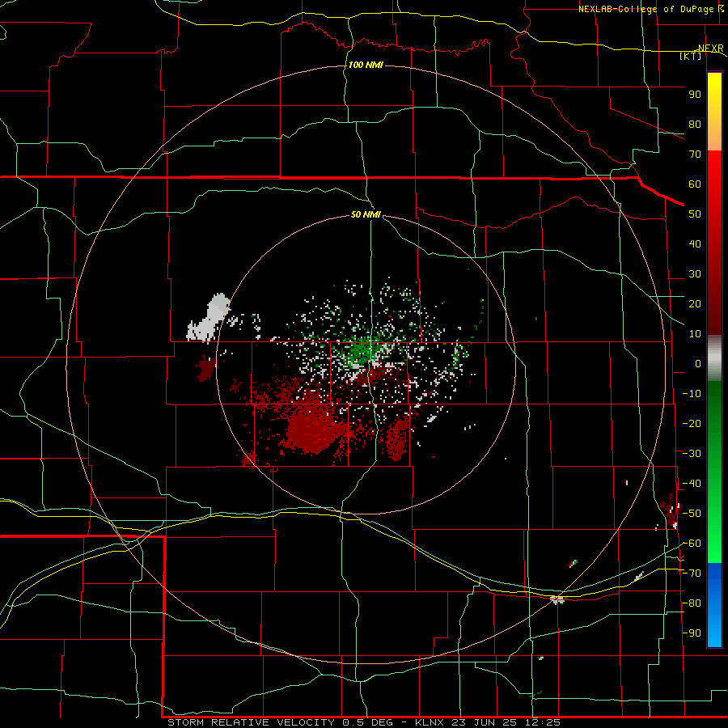The image size is (728, 728).
Task: Click the positive 70 scale value
Action: pyautogui.click(x=695, y=154)
